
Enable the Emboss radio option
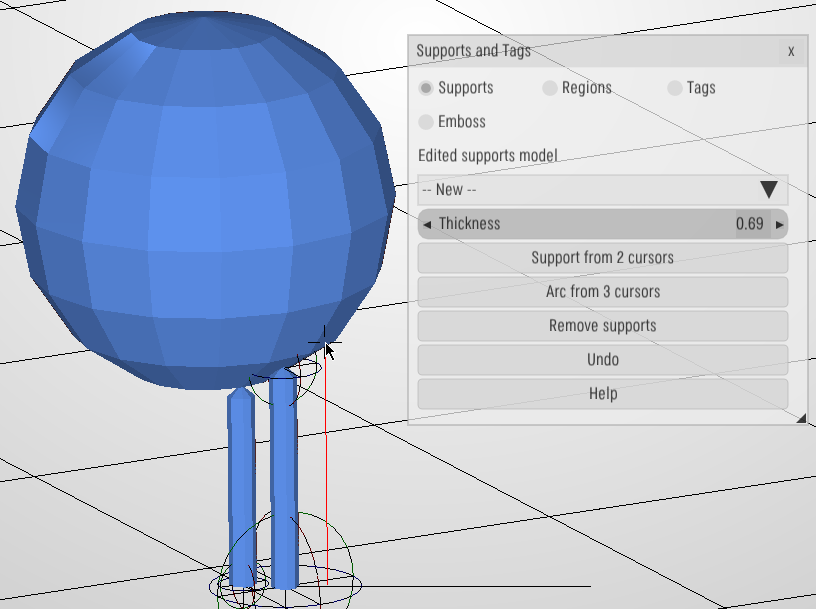[427, 122]
